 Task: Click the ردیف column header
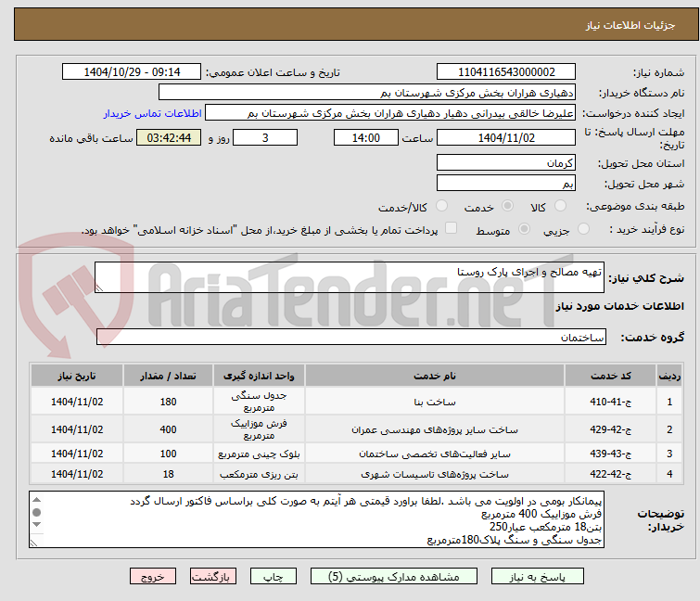(669, 376)
